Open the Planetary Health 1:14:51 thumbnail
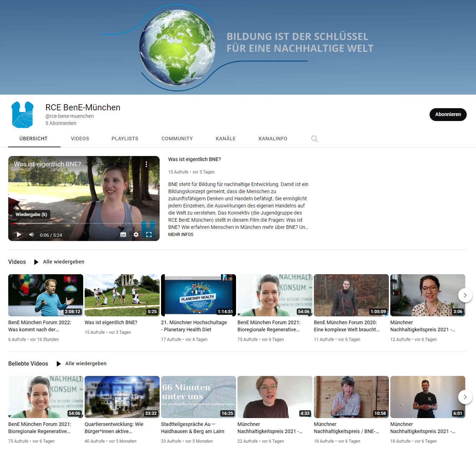 pos(199,295)
